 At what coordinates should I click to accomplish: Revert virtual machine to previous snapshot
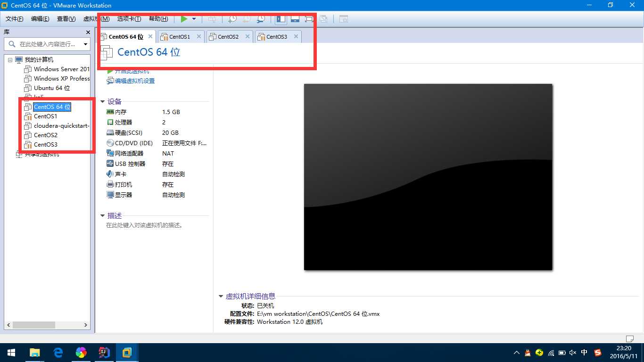click(x=247, y=19)
